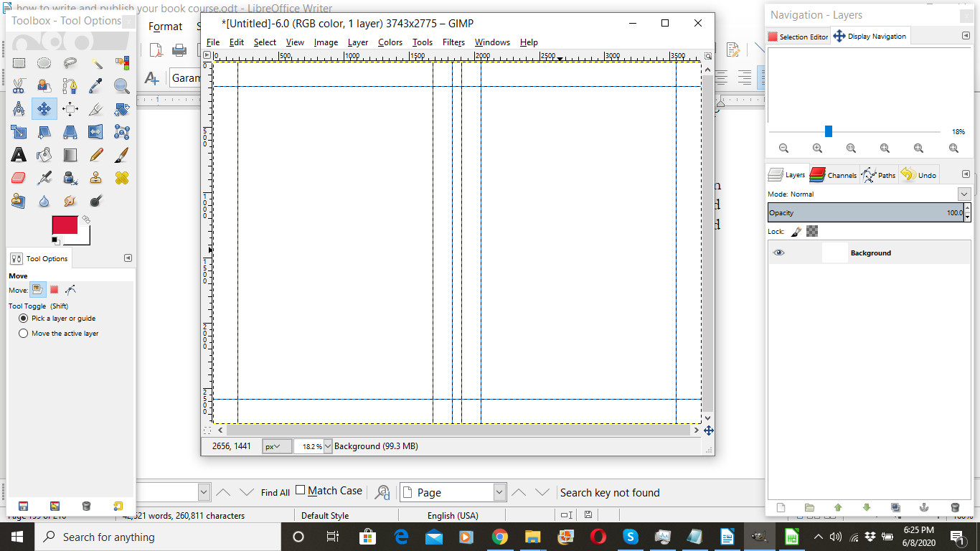Select the Zoom magnifier tool

(122, 86)
